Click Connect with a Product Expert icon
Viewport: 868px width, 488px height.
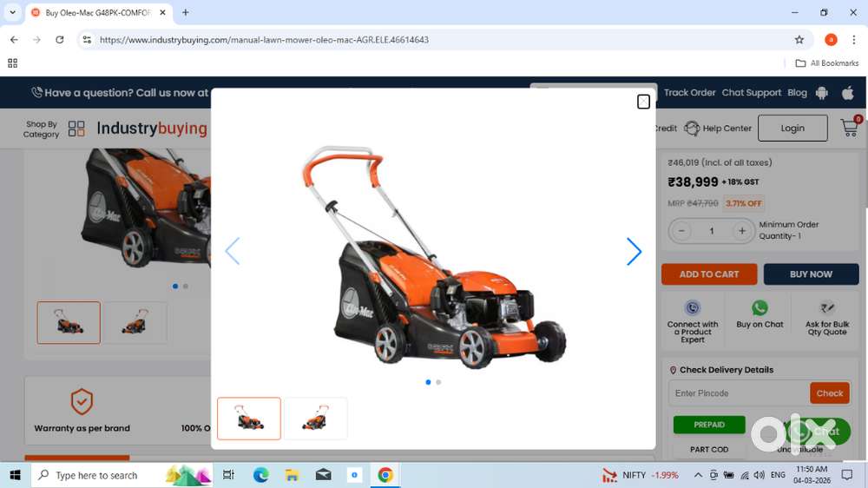(x=692, y=308)
